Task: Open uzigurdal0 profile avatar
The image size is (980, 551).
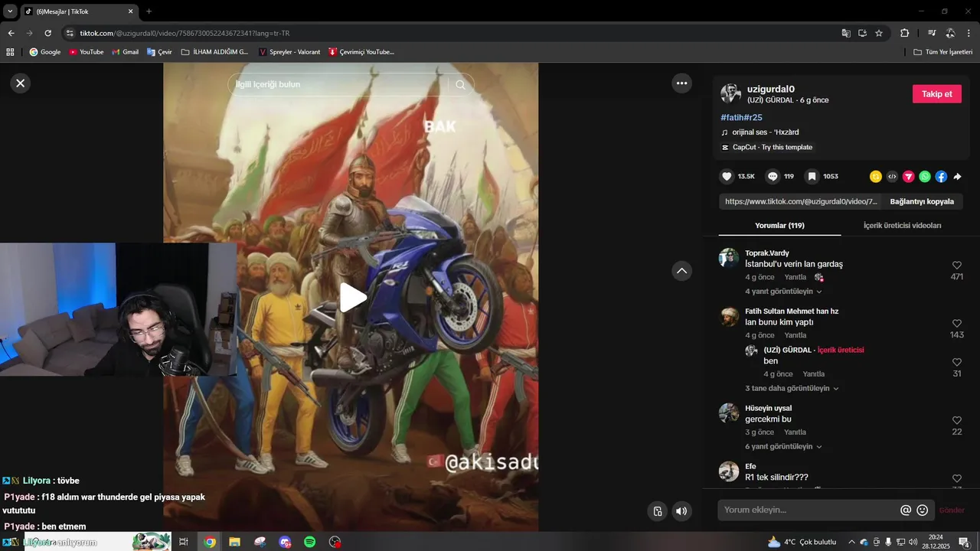Action: coord(730,94)
